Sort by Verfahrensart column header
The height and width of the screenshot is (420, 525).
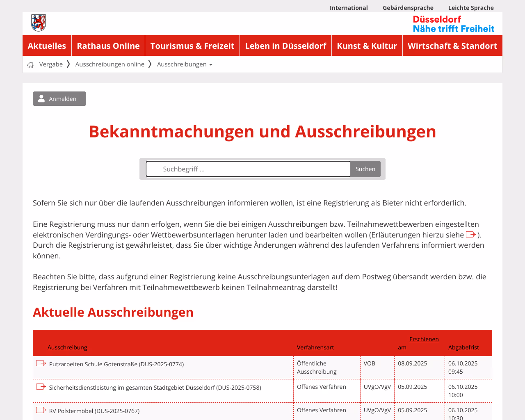[x=315, y=347]
